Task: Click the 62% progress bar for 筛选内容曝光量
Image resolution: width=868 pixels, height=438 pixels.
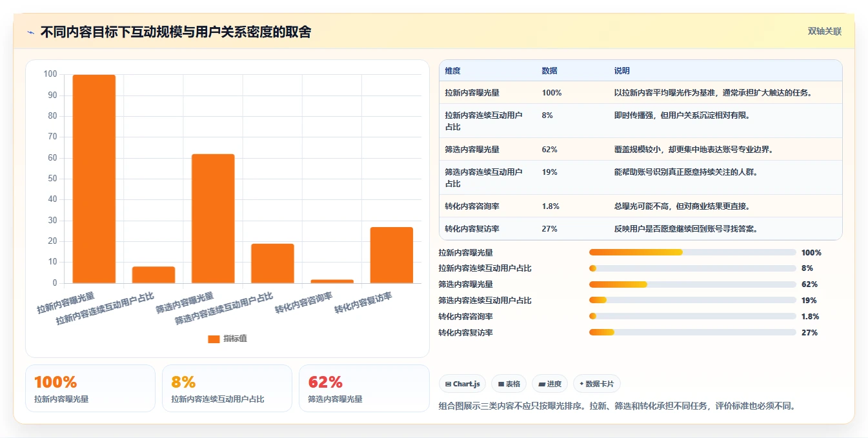Action: click(x=692, y=284)
